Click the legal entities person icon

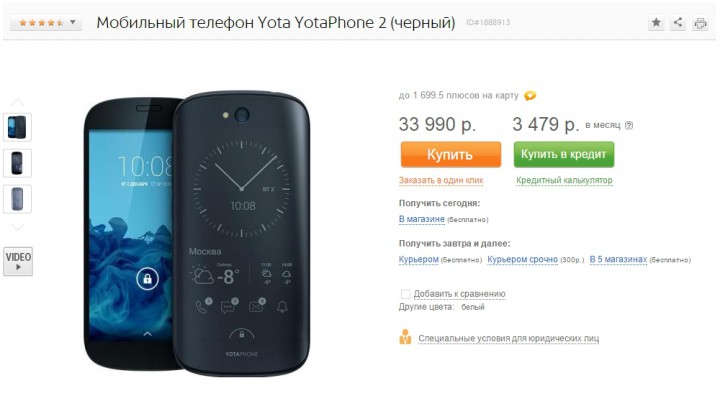(x=405, y=337)
